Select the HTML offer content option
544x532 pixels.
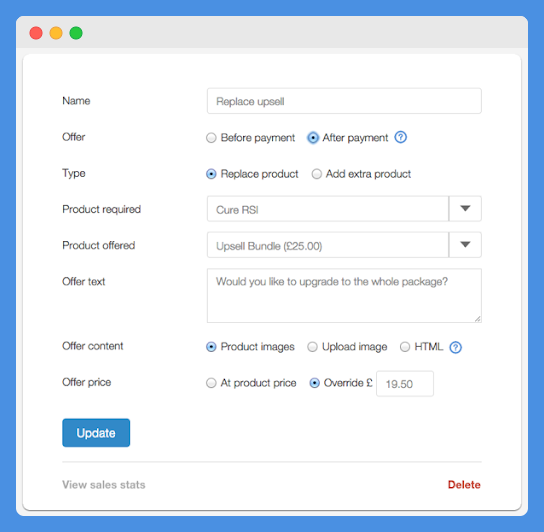[405, 347]
